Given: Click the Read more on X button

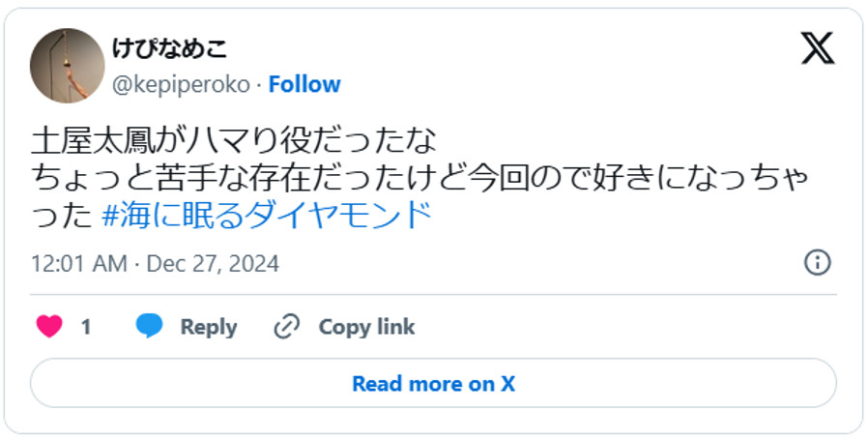Looking at the screenshot, I should [x=433, y=383].
